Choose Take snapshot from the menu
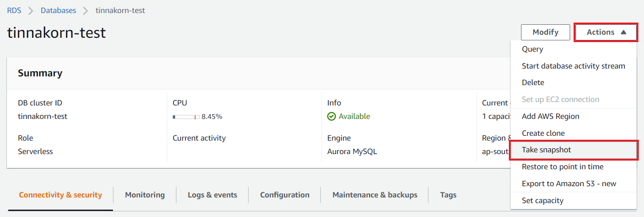 [574, 150]
